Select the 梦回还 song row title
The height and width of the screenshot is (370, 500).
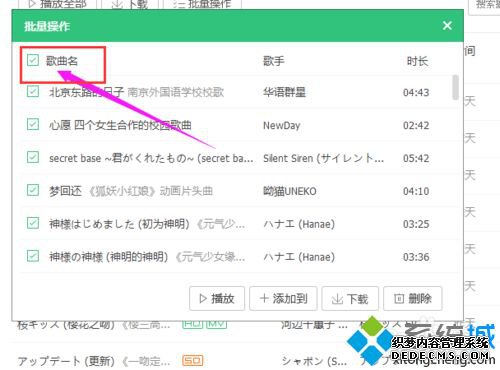[x=65, y=191]
